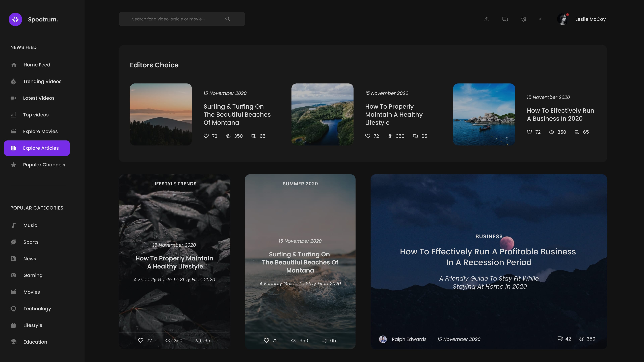This screenshot has width=644, height=362.
Task: Click heart icon on Lifestyle Trends card
Action: [141, 340]
